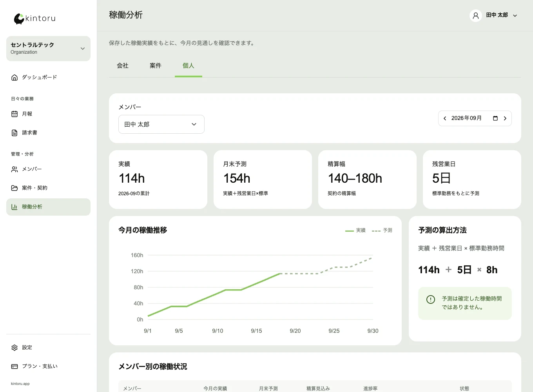The width and height of the screenshot is (533, 392).
Task: Click the 精算幅 140–180h value
Action: pyautogui.click(x=355, y=178)
